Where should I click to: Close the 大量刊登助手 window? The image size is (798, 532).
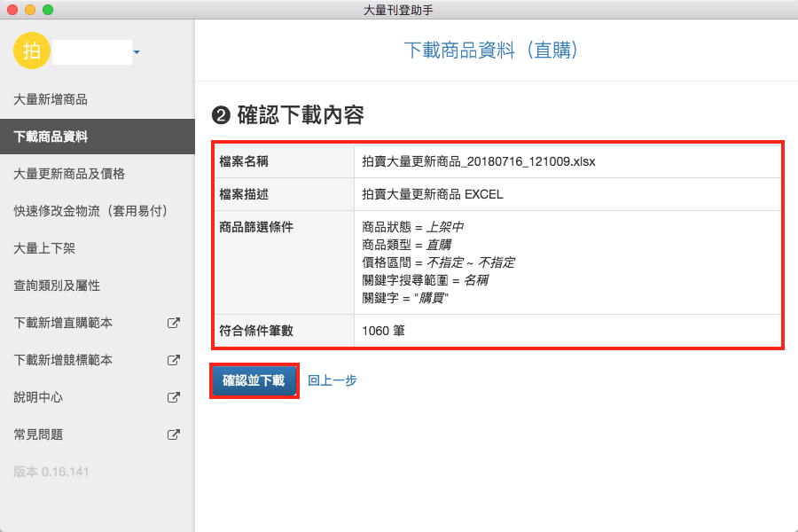pyautogui.click(x=12, y=10)
